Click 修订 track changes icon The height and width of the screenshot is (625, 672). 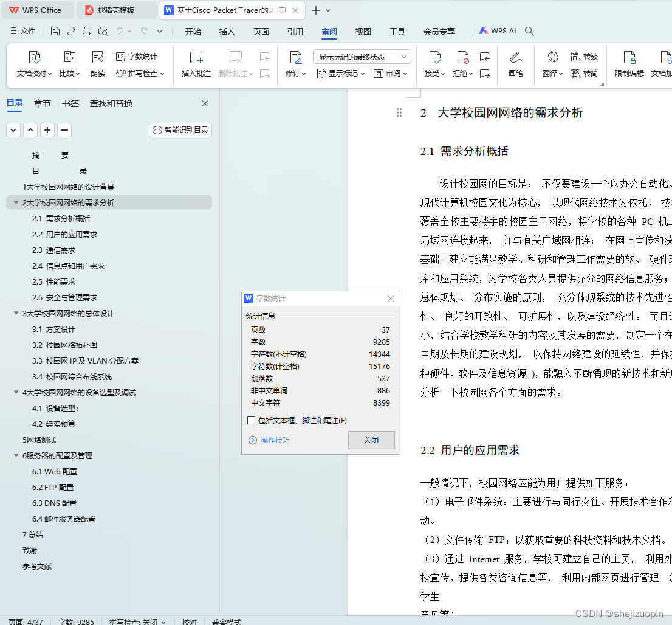point(295,58)
